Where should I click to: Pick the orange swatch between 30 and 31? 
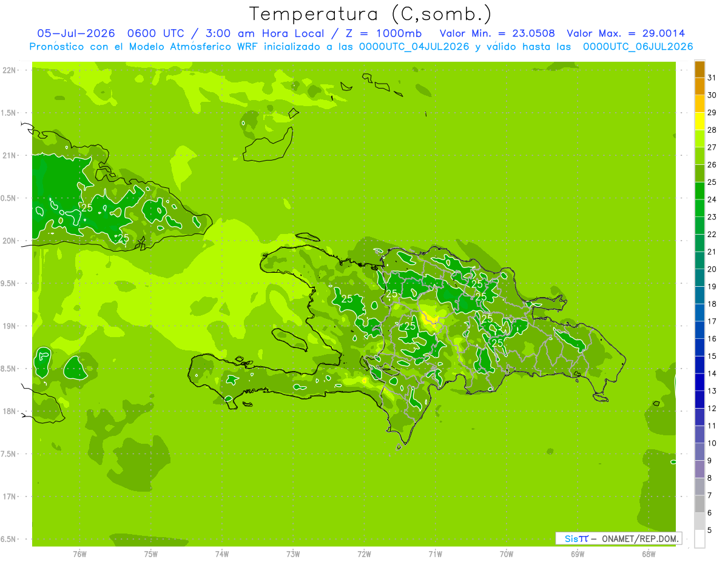pos(699,86)
